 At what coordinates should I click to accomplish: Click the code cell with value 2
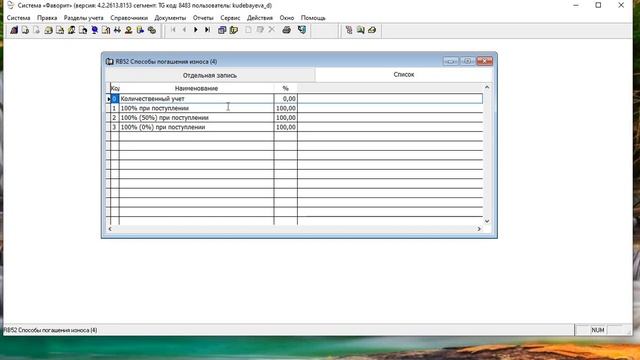click(114, 118)
